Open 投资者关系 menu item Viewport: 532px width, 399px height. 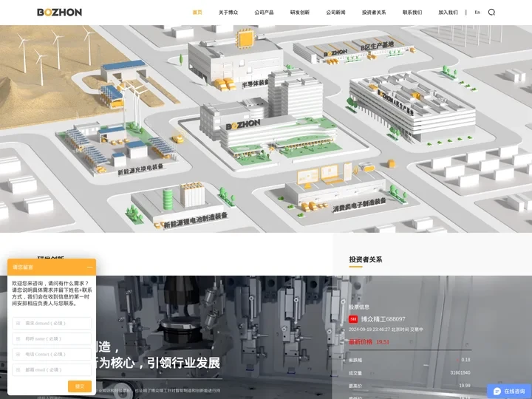(374, 13)
